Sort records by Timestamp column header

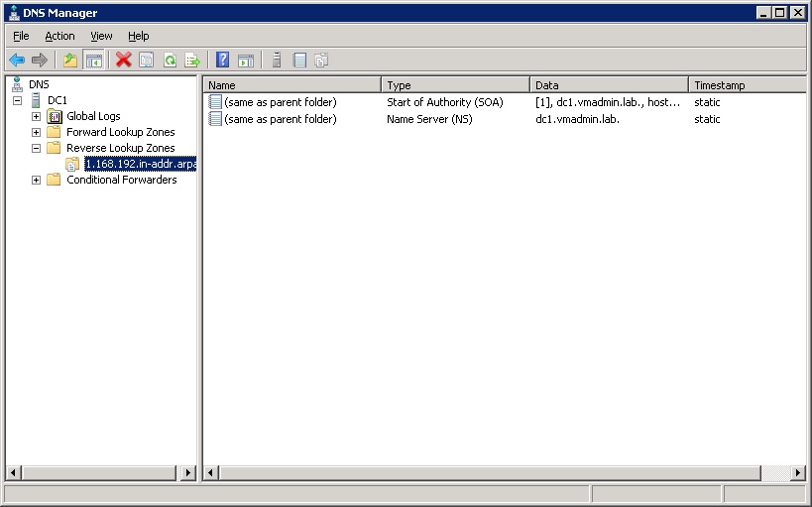coord(748,85)
